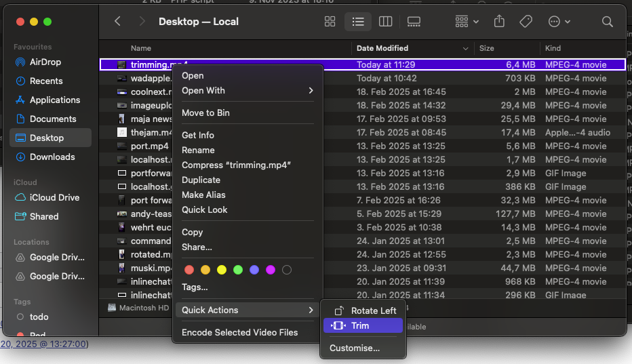This screenshot has width=632, height=364.
Task: Open Recents in the sidebar
Action: pos(46,81)
